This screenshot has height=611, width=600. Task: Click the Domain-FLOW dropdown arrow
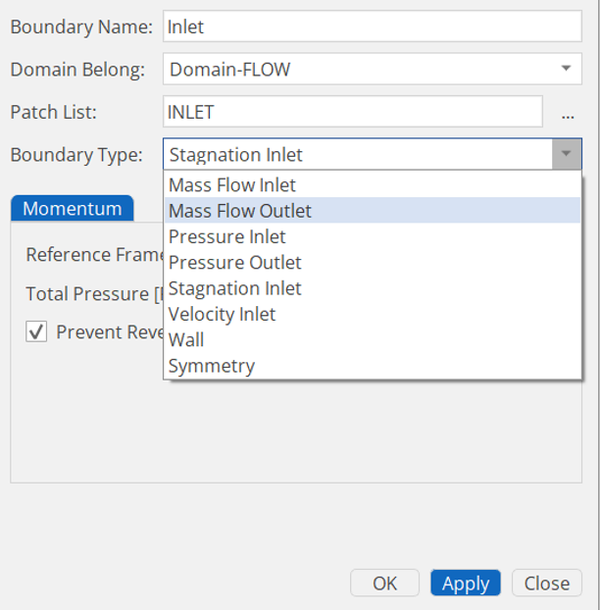click(566, 69)
